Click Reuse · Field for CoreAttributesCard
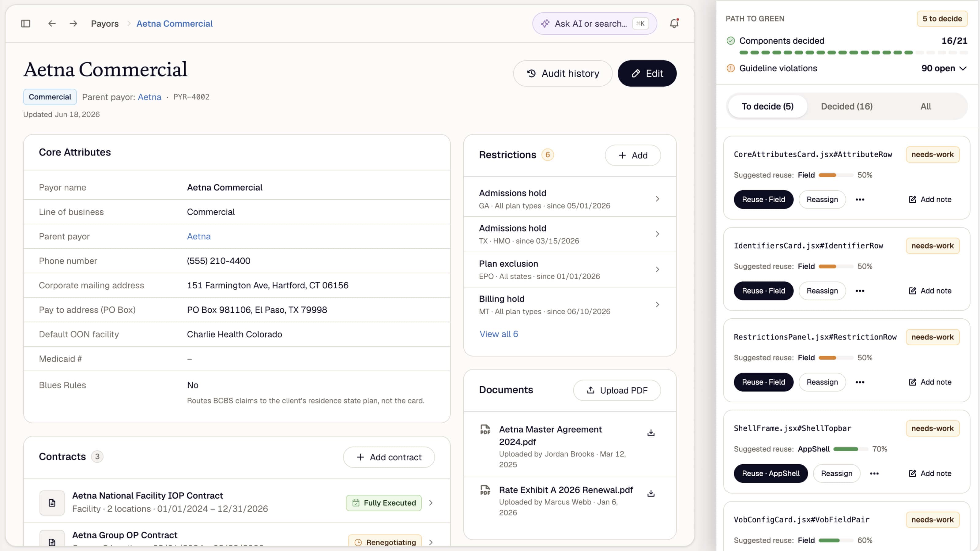This screenshot has width=980, height=551. tap(763, 200)
